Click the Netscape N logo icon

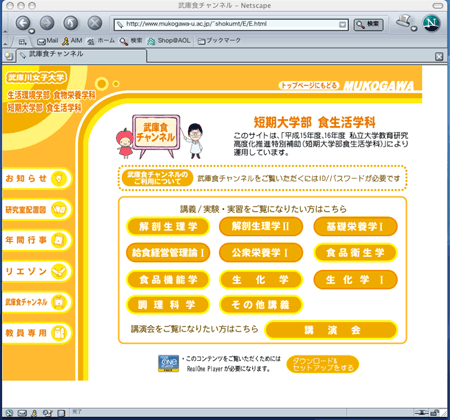431,23
